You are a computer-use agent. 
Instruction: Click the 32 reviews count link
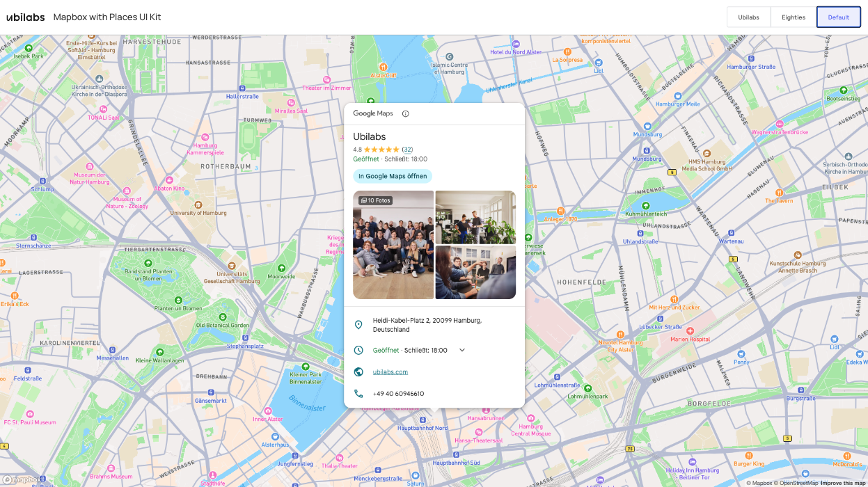(407, 150)
